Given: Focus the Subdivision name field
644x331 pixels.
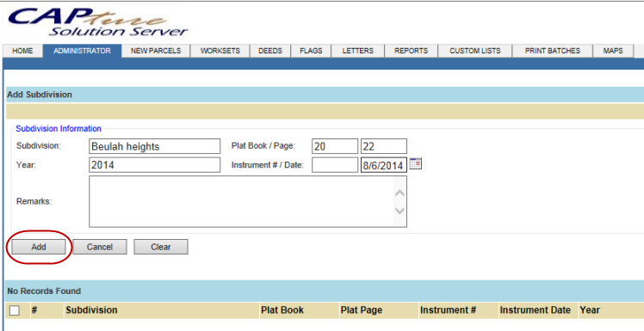Looking at the screenshot, I should (154, 146).
